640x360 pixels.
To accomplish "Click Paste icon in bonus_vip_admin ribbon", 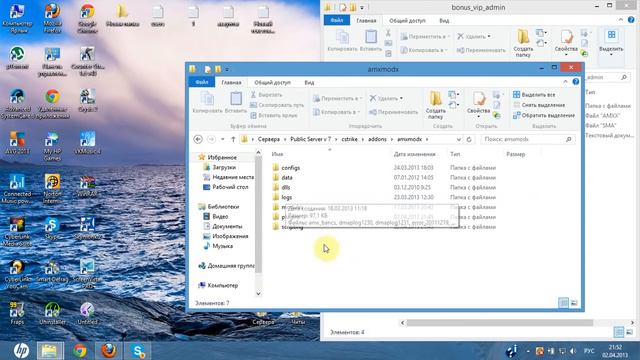I will click(371, 36).
